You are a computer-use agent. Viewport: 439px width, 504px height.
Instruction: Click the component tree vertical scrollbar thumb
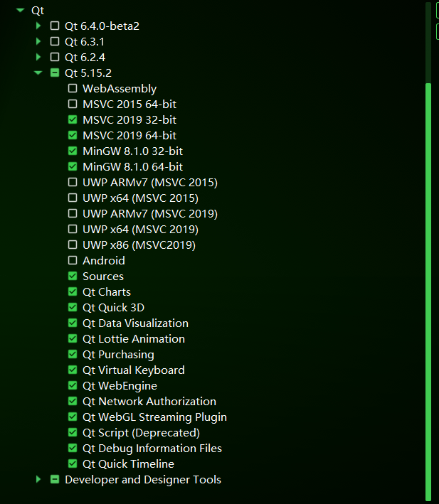428,292
